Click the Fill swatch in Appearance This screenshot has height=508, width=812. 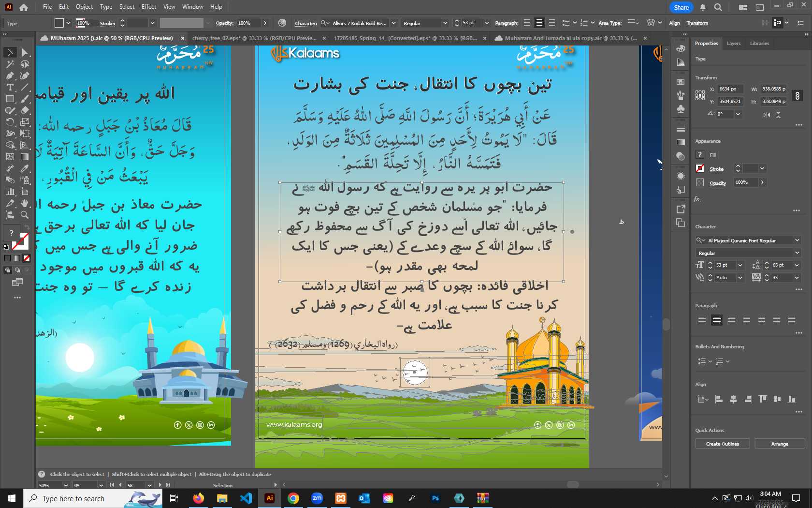699,154
